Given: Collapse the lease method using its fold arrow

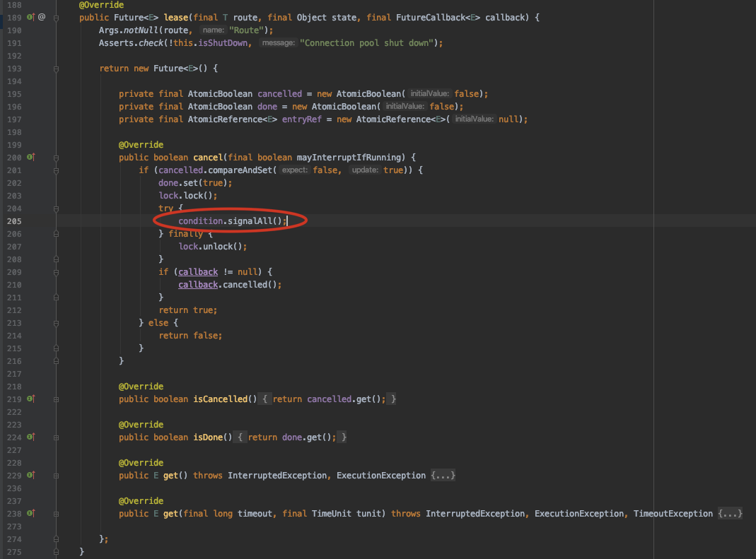Looking at the screenshot, I should pos(57,17).
